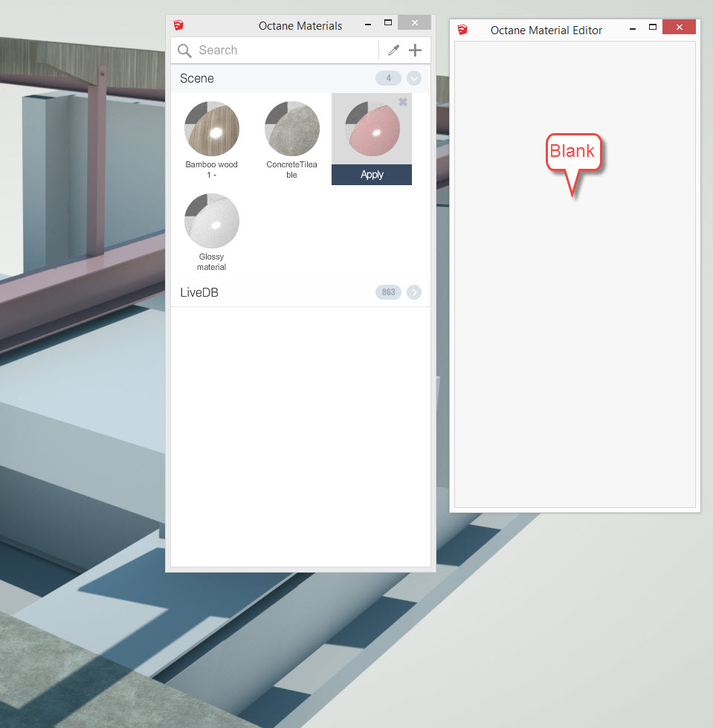Click the ConcreteTileable label text
The image size is (713, 728).
click(291, 170)
